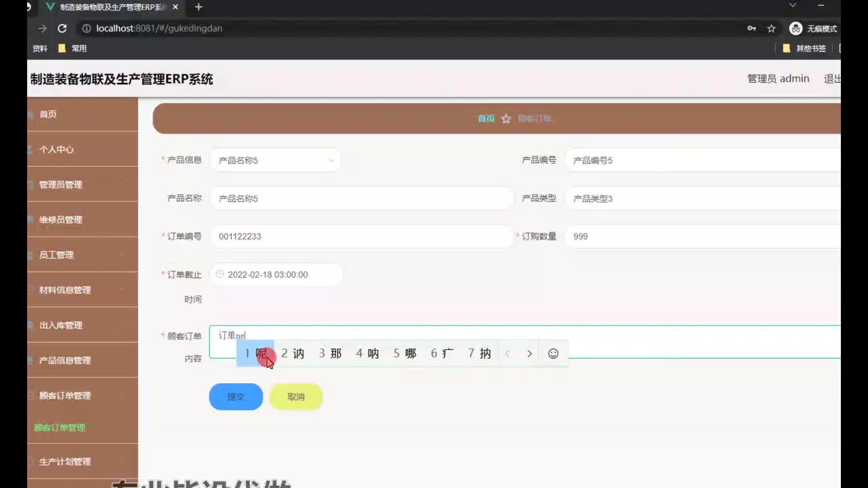868x488 pixels.
Task: Click the password key icon in address bar
Action: point(751,28)
